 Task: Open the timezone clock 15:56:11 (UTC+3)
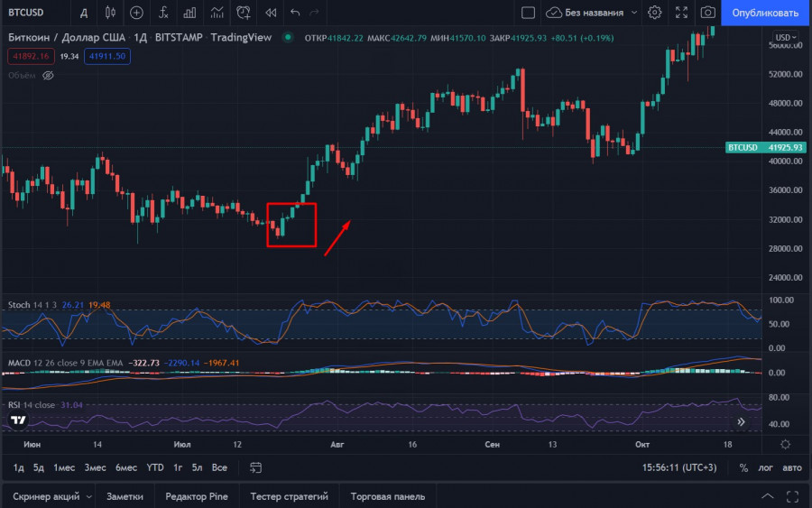[679, 467]
